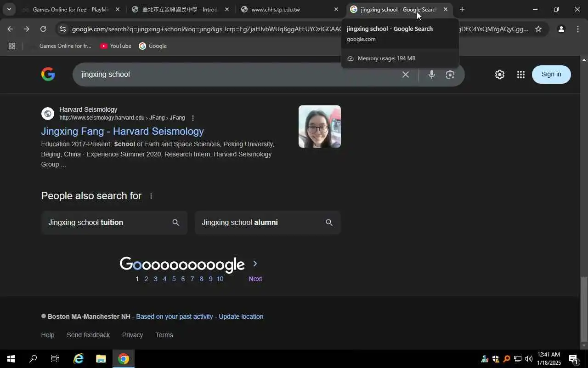Open File Explorer from the taskbar
The width and height of the screenshot is (588, 368).
(x=101, y=359)
